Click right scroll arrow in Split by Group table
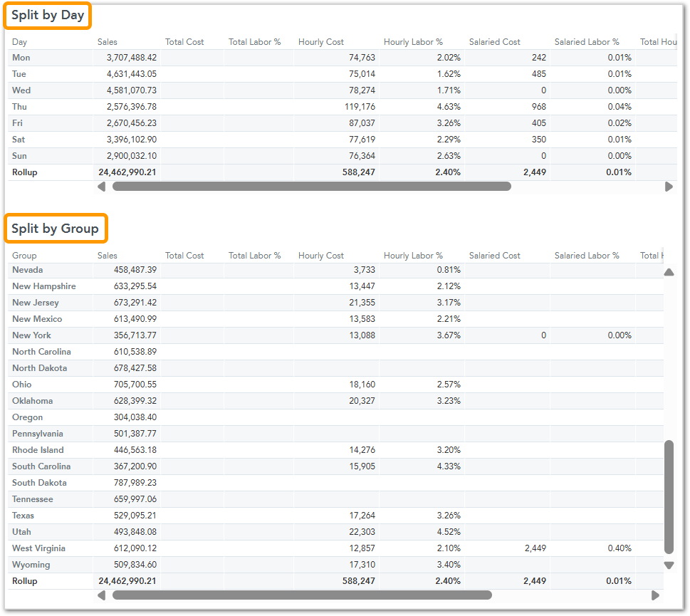 [x=655, y=595]
